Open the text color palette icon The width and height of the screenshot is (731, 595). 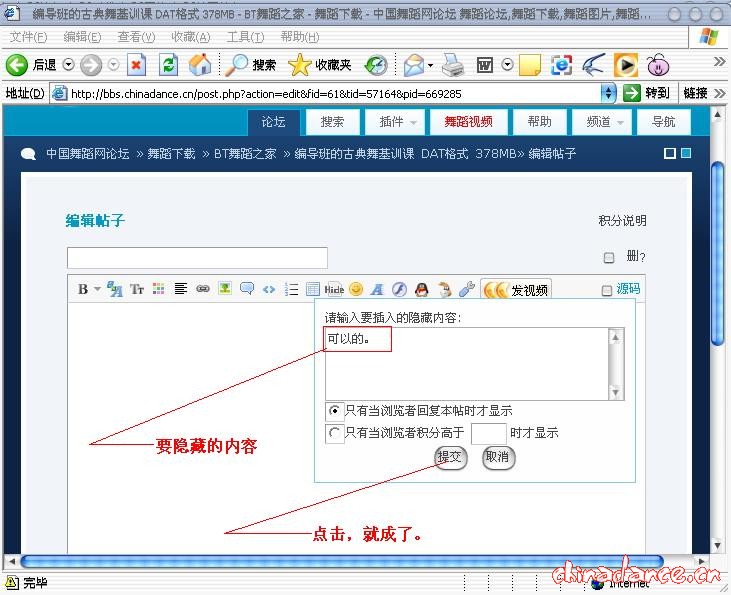click(159, 289)
